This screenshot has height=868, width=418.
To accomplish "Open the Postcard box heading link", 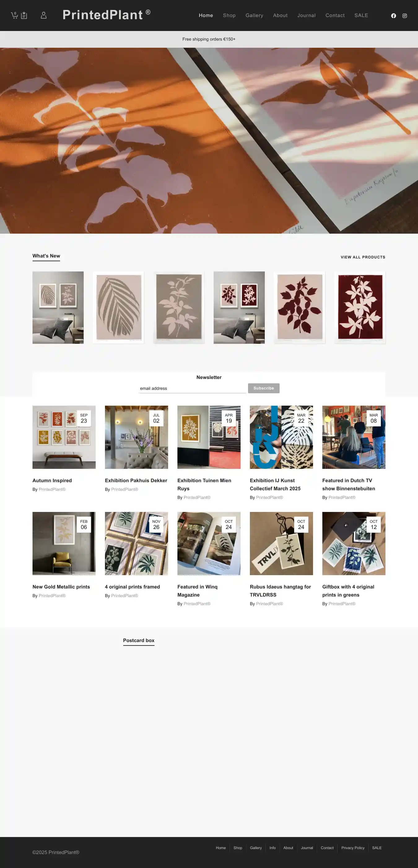I will click(x=139, y=640).
